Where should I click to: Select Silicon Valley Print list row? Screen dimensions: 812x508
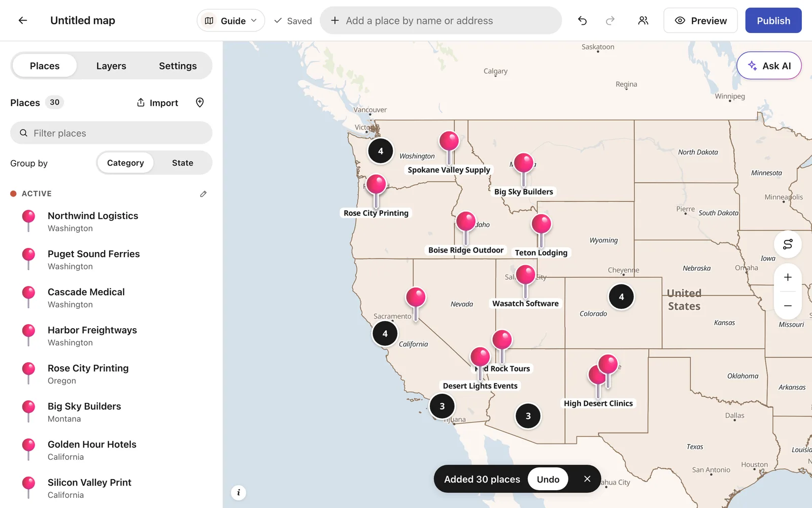pos(111,488)
